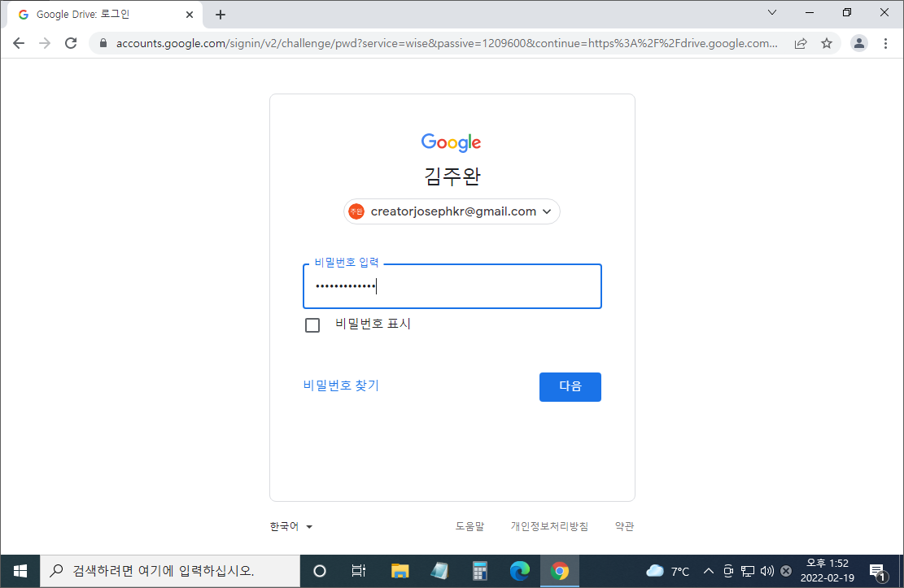904x588 pixels.
Task: Click the taskbar search box
Action: [170, 571]
